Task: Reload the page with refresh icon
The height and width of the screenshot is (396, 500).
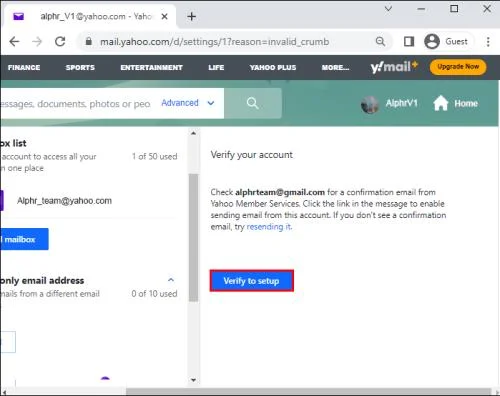Action: pos(60,42)
